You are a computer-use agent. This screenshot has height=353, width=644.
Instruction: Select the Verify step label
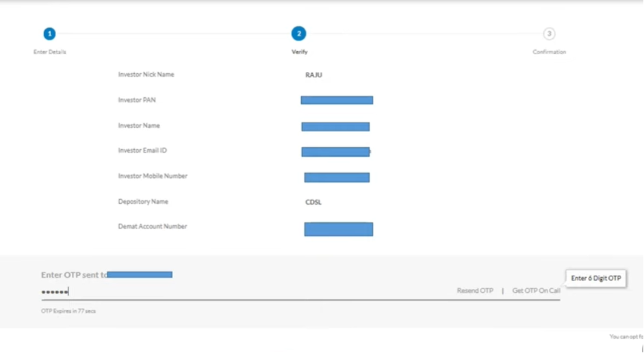click(299, 52)
